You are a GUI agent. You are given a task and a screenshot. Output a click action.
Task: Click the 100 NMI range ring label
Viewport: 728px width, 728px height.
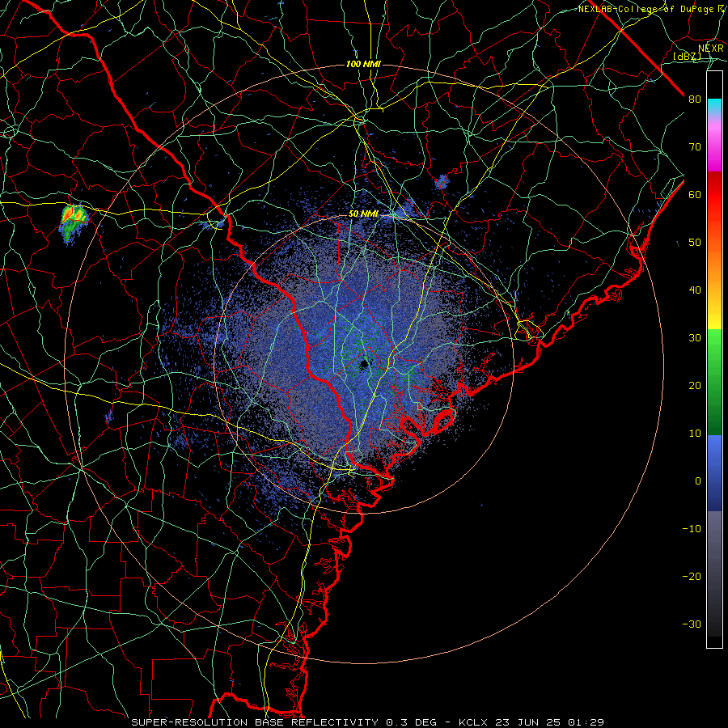(363, 64)
